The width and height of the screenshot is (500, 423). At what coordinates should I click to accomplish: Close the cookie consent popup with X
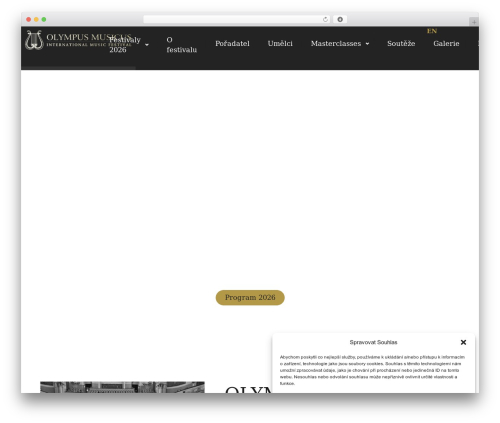coord(463,342)
